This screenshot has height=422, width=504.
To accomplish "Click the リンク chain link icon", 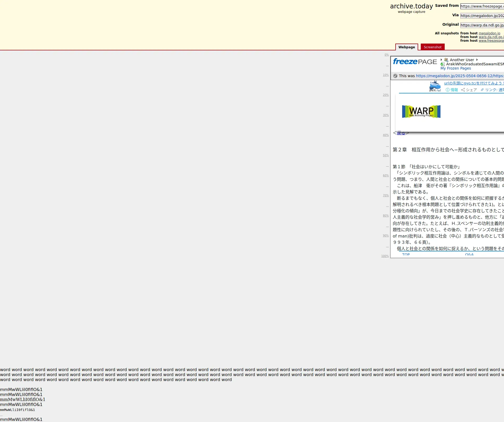I will pos(482,90).
